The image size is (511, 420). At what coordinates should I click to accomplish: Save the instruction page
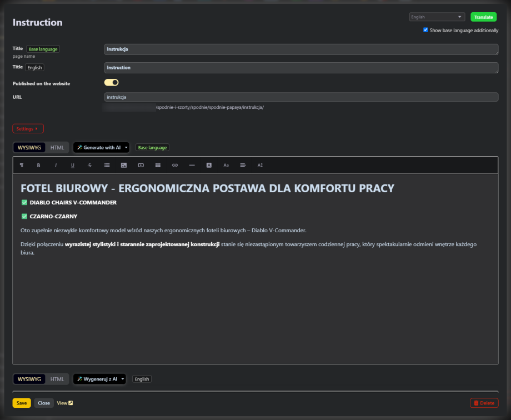pyautogui.click(x=22, y=403)
